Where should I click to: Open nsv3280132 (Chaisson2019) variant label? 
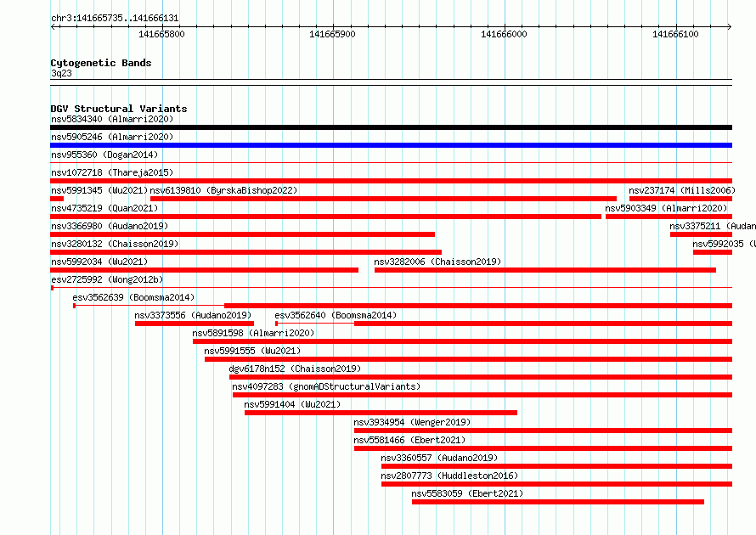(115, 244)
